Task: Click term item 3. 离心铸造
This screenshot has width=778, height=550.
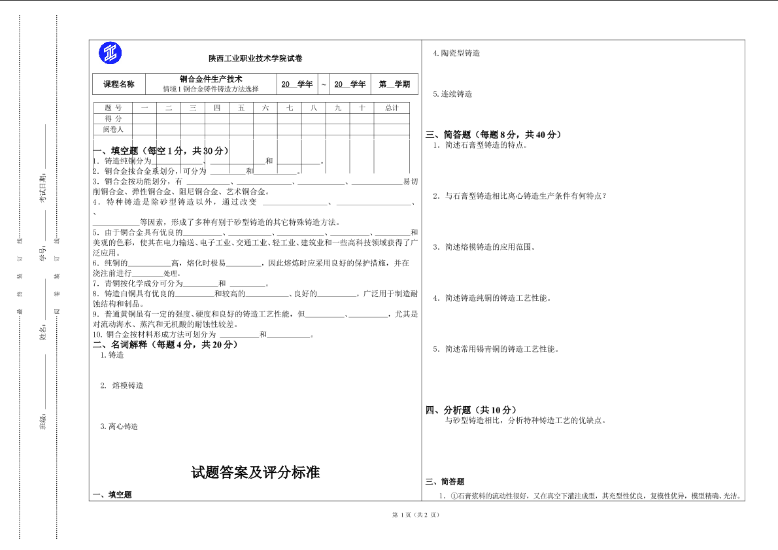Action: (119, 426)
